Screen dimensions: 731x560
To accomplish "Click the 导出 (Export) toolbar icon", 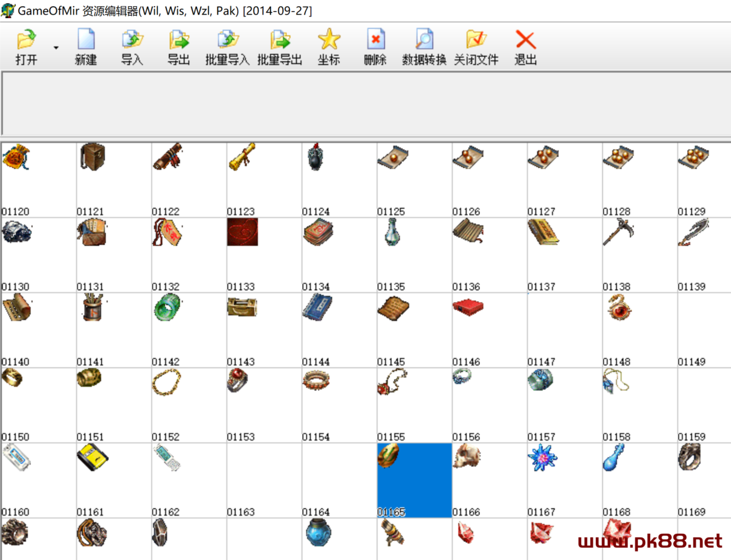I will [x=179, y=41].
